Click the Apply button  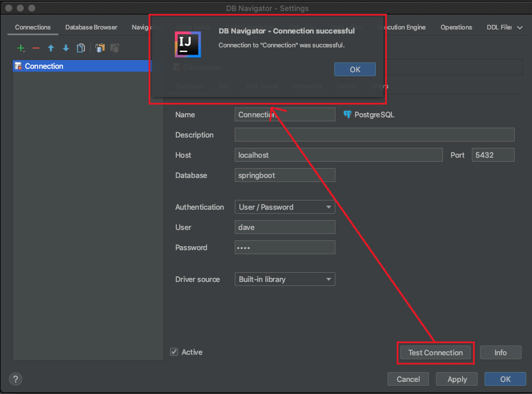457,379
